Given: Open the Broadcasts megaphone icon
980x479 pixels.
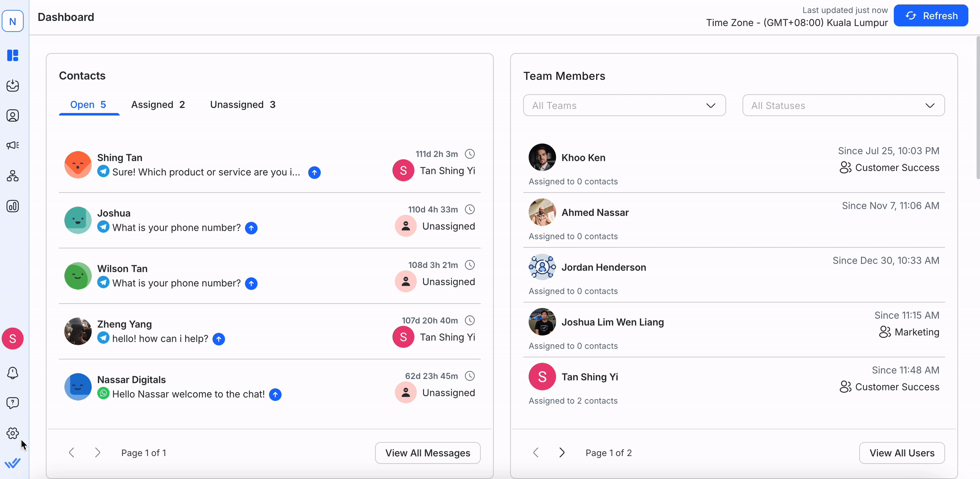Looking at the screenshot, I should click(13, 145).
